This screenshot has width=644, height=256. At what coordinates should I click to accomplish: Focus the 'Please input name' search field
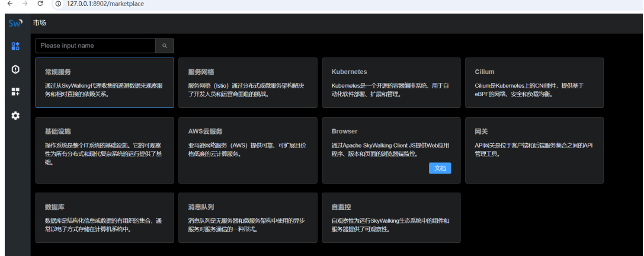[95, 46]
